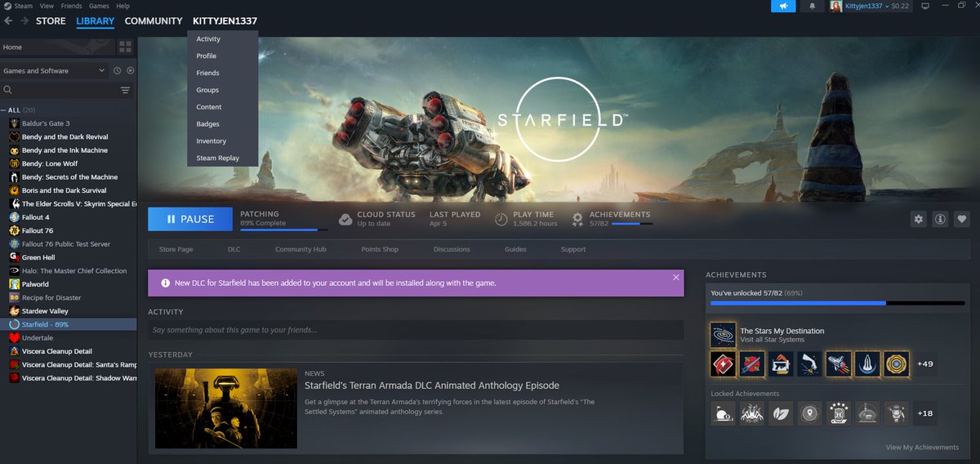Open the Friends menu in the menu bar

(71, 6)
